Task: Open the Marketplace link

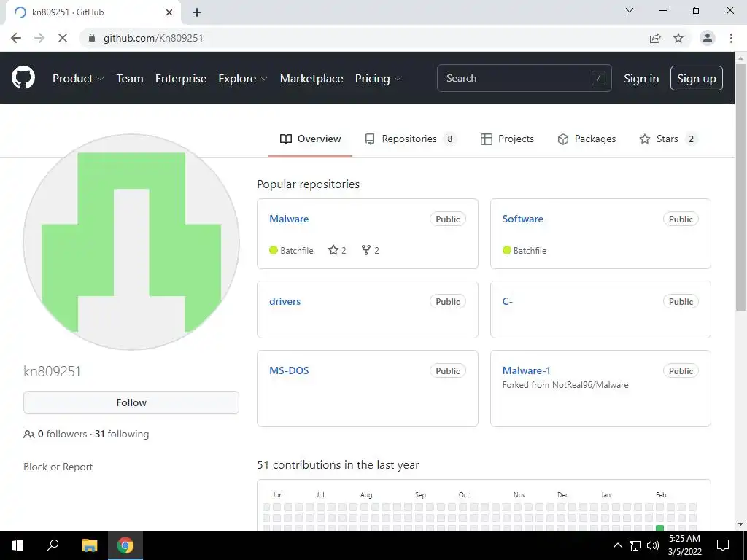Action: pyautogui.click(x=311, y=79)
